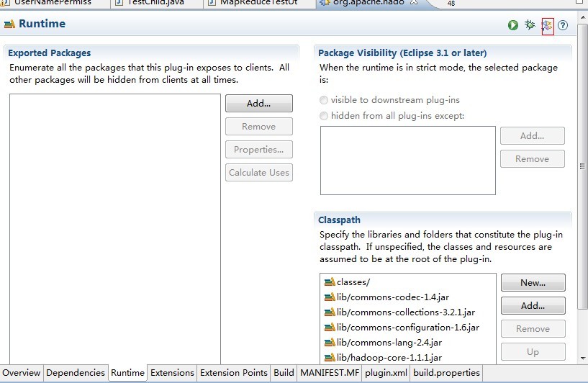Open the show-list overflow '48' tab dropdown

point(451,4)
